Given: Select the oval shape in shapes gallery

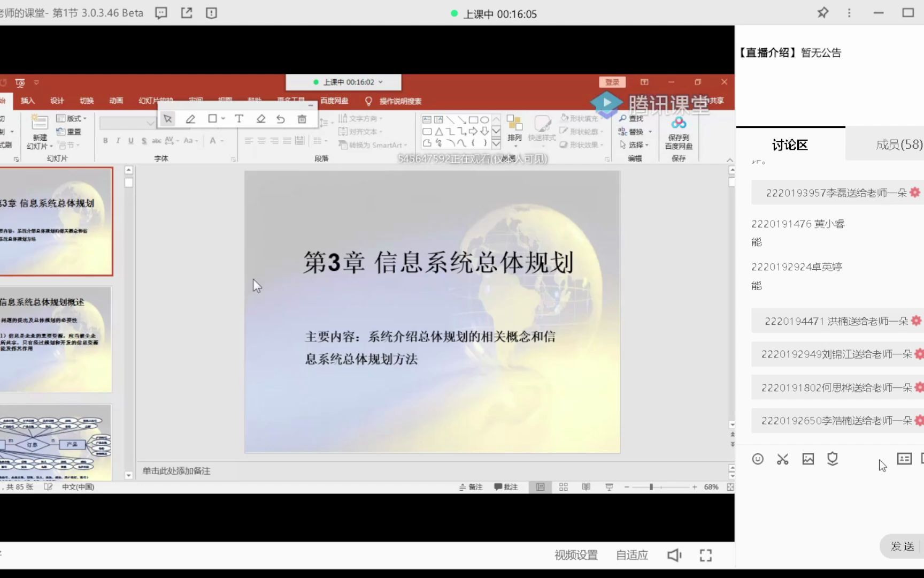Looking at the screenshot, I should pos(484,119).
